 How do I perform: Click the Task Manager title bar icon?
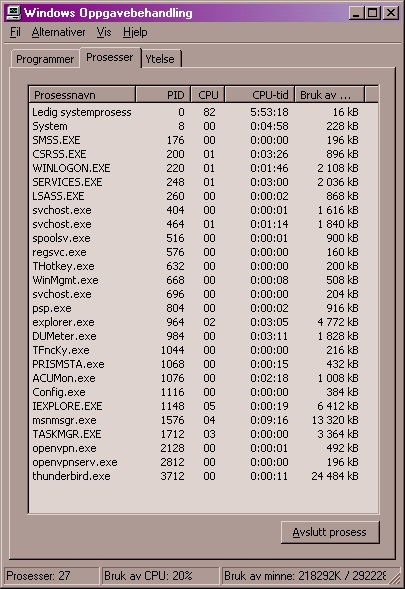pos(14,13)
